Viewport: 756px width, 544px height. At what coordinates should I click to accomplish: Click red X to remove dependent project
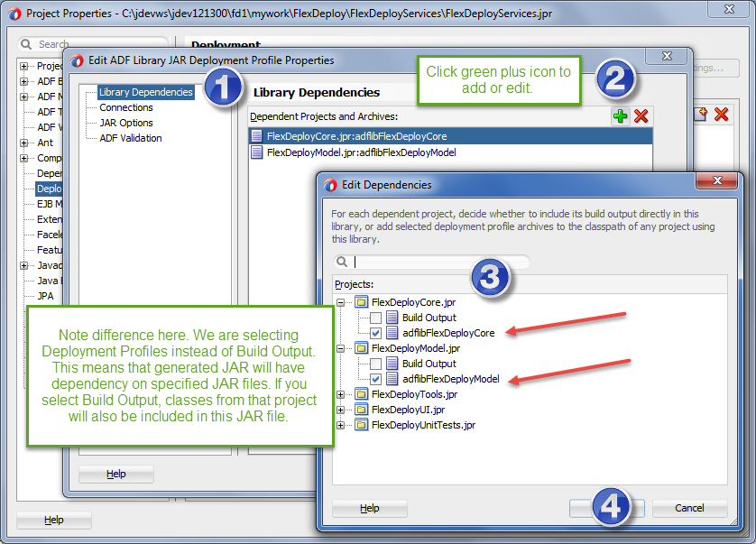[x=641, y=116]
